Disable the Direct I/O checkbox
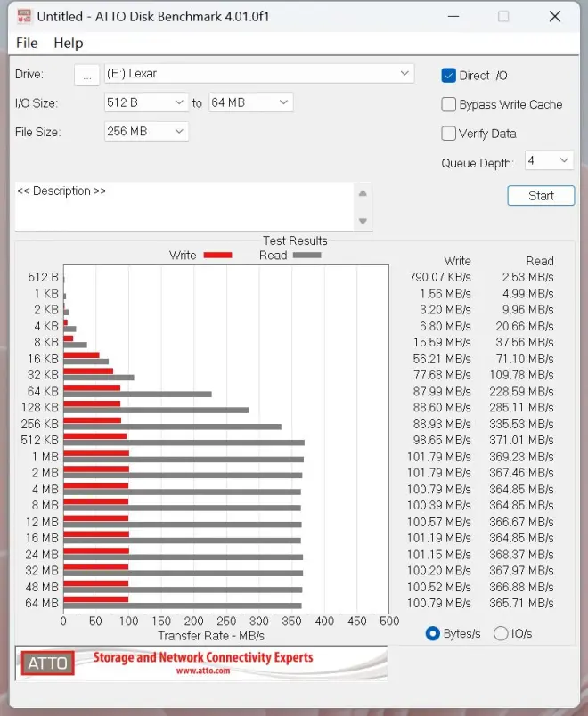The image size is (588, 716). [x=449, y=76]
